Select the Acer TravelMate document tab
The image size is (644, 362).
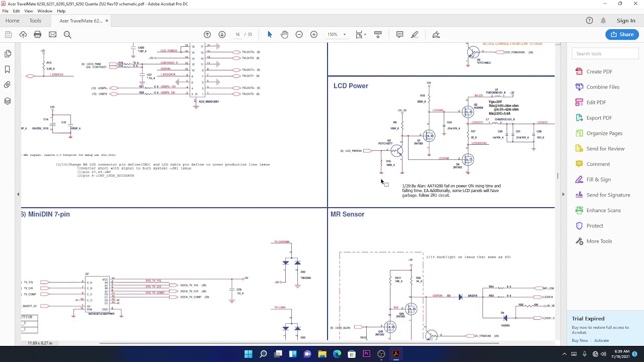[80, 21]
